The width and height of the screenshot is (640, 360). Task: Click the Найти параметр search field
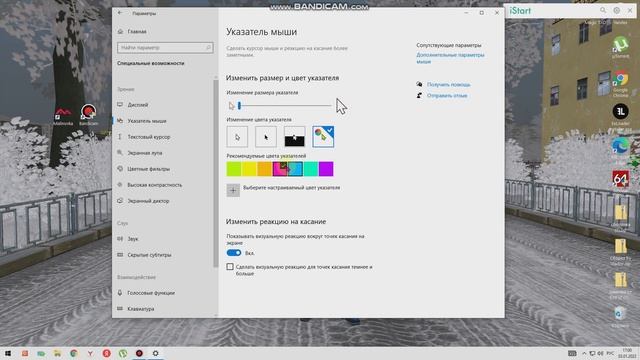(165, 48)
